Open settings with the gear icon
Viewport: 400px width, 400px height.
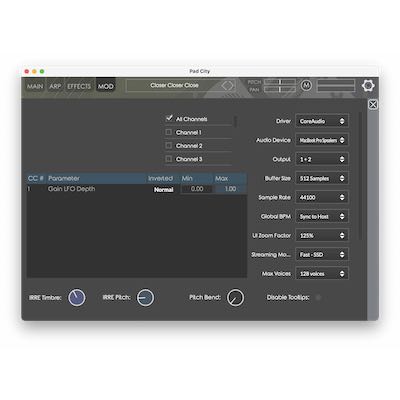pos(368,86)
